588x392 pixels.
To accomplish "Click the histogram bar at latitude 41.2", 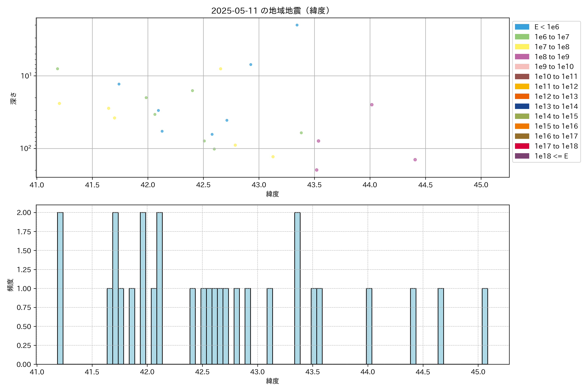I will (60, 288).
